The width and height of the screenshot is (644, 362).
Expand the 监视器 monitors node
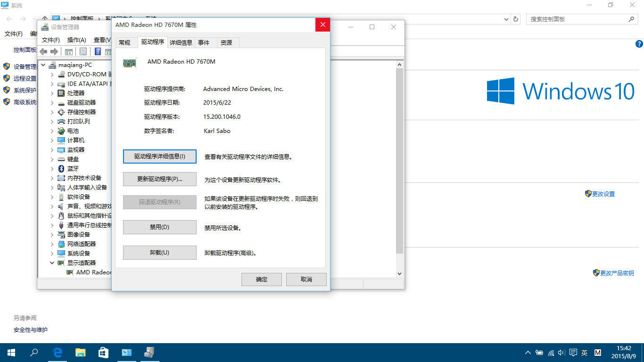click(x=52, y=150)
